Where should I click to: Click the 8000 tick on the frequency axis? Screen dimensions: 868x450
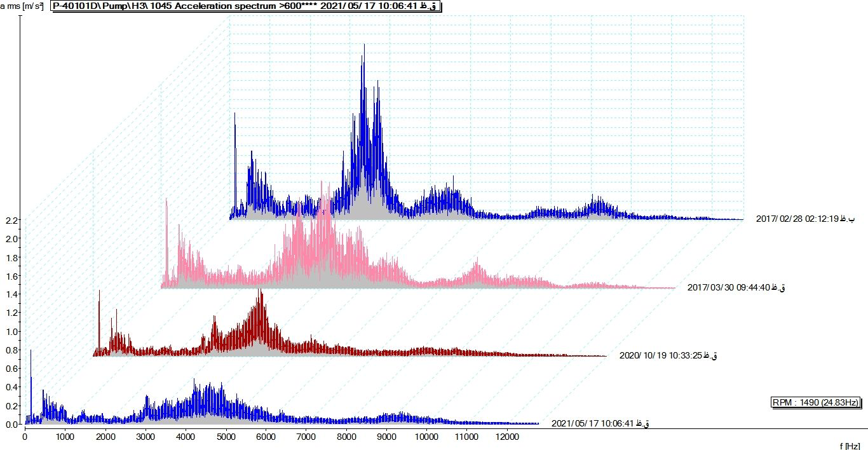pyautogui.click(x=346, y=436)
